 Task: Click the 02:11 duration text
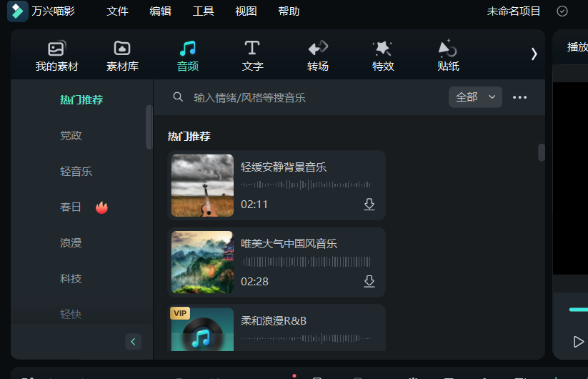click(254, 204)
